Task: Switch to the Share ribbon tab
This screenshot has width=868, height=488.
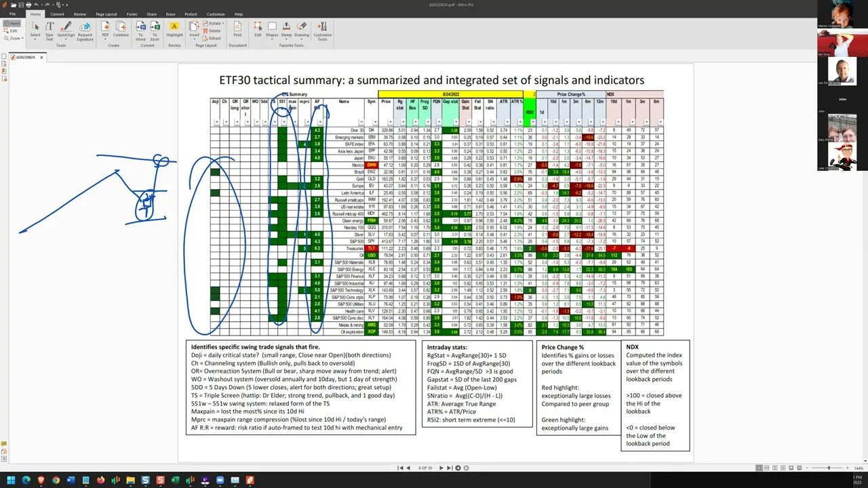Action: pos(151,14)
